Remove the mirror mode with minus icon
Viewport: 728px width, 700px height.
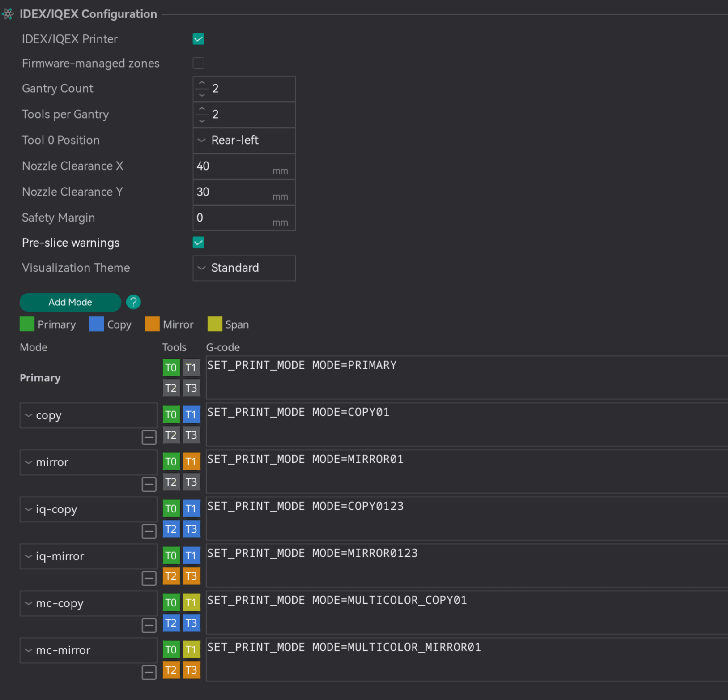149,484
